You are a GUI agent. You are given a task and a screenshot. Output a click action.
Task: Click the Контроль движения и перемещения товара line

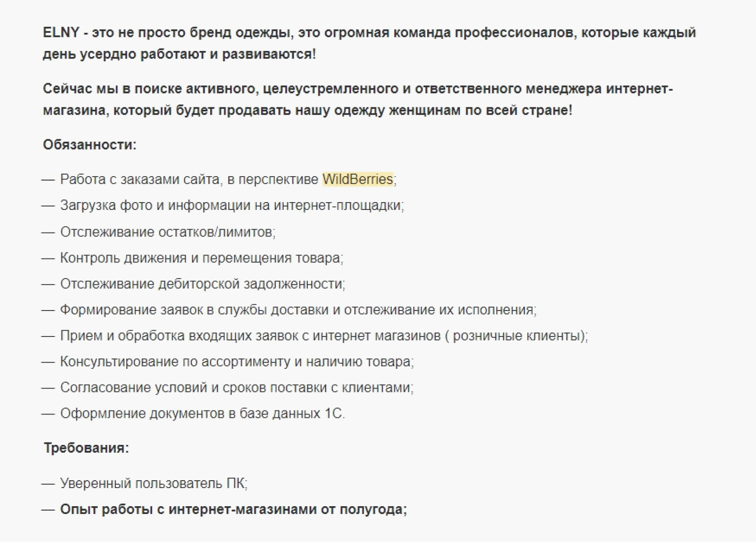point(201,258)
